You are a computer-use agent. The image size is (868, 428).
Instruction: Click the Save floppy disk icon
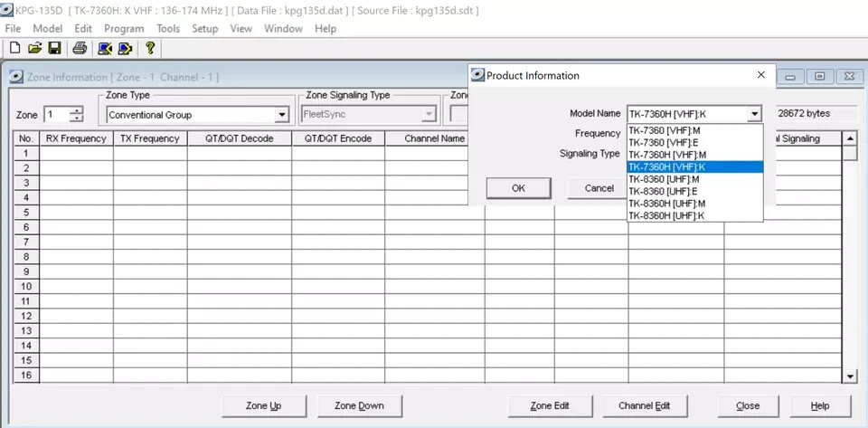[54, 48]
